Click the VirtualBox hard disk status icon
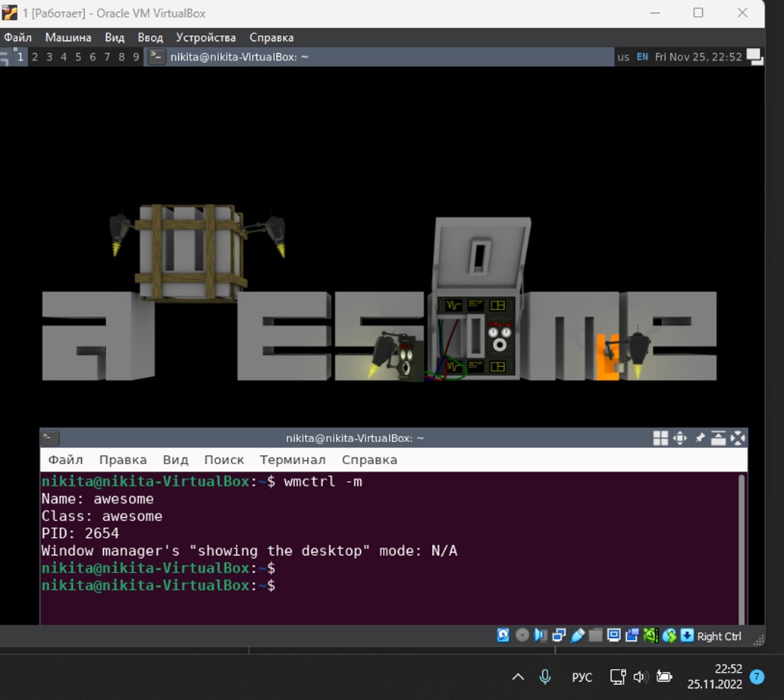The width and height of the screenshot is (784, 700). click(x=503, y=636)
